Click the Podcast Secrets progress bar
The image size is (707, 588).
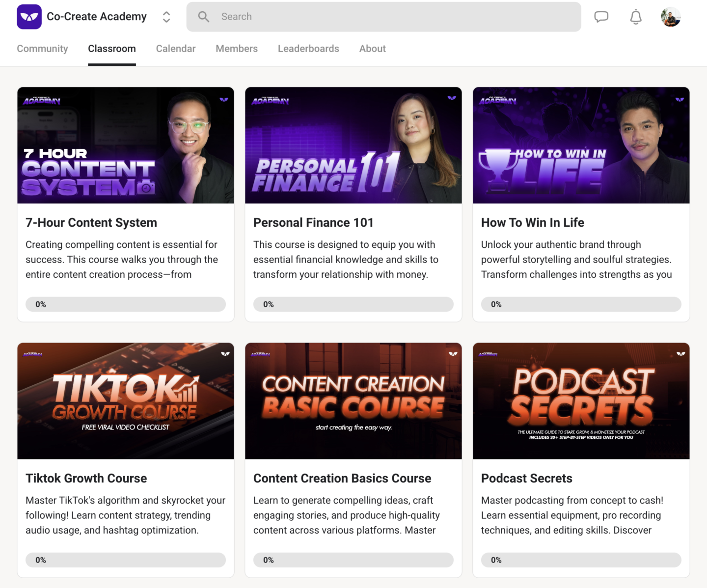pyautogui.click(x=581, y=560)
